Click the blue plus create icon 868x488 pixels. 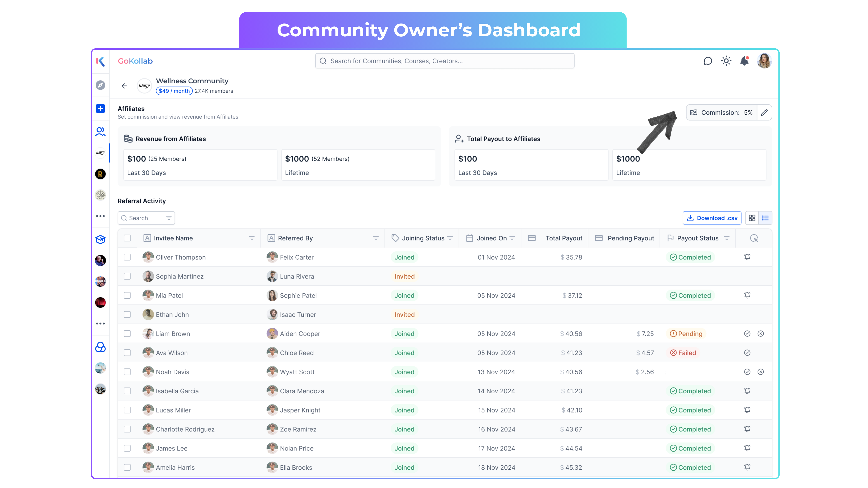(x=100, y=108)
